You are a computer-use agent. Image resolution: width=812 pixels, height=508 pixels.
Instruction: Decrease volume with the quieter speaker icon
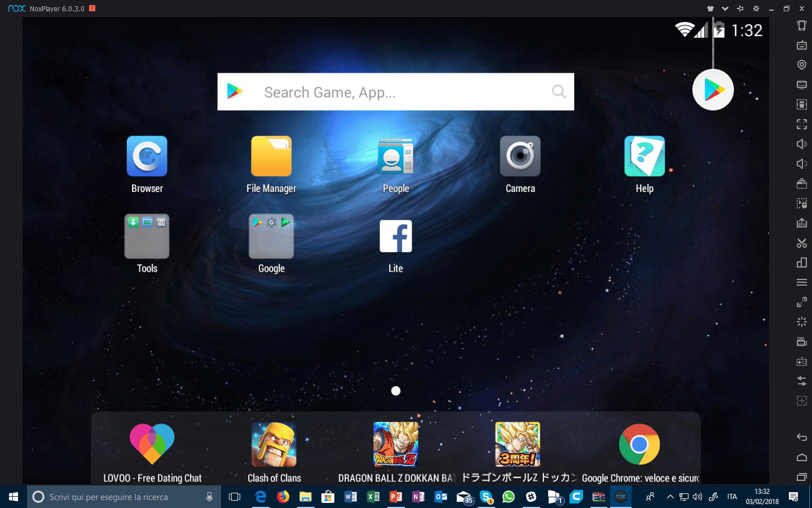pyautogui.click(x=802, y=164)
